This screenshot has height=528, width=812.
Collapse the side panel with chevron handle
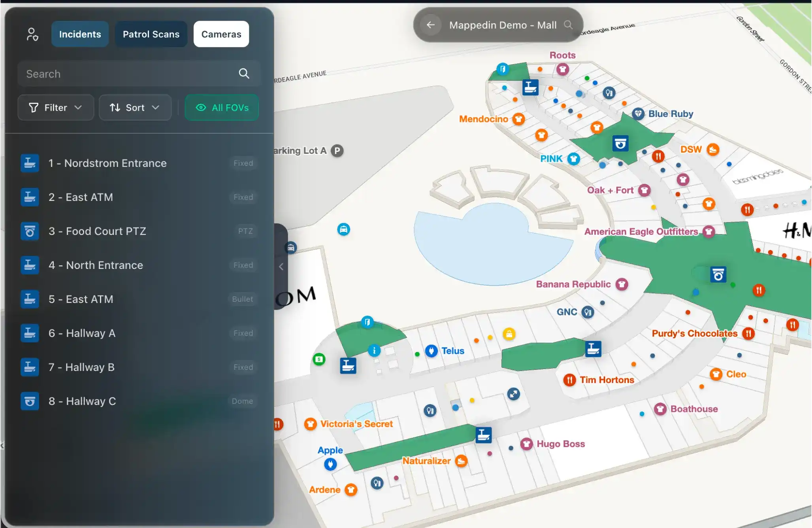click(x=281, y=267)
